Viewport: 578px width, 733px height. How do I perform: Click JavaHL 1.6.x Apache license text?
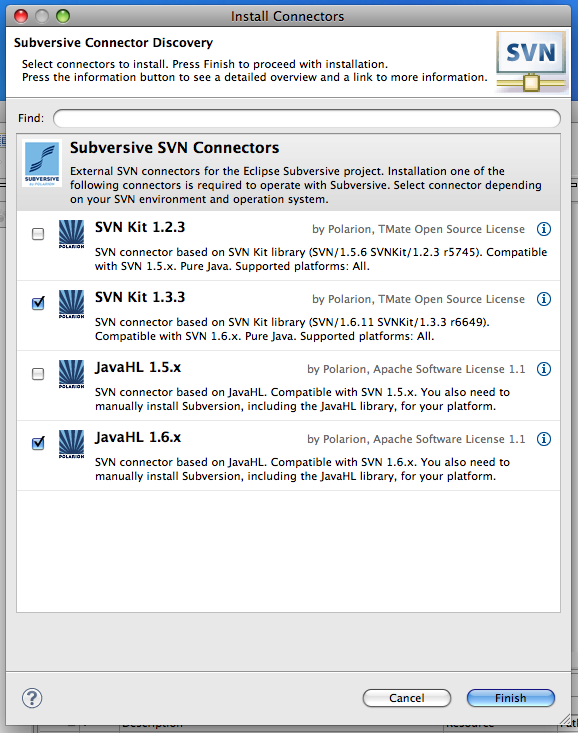416,439
